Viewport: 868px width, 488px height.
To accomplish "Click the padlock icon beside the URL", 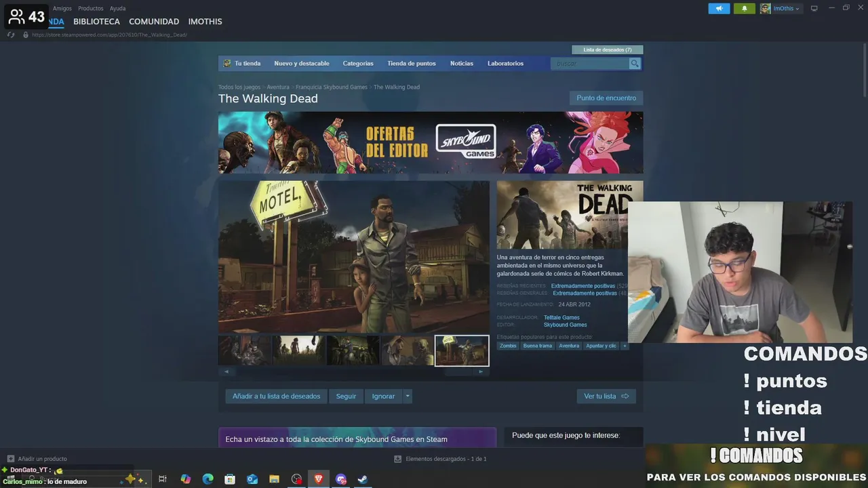I will click(26, 35).
